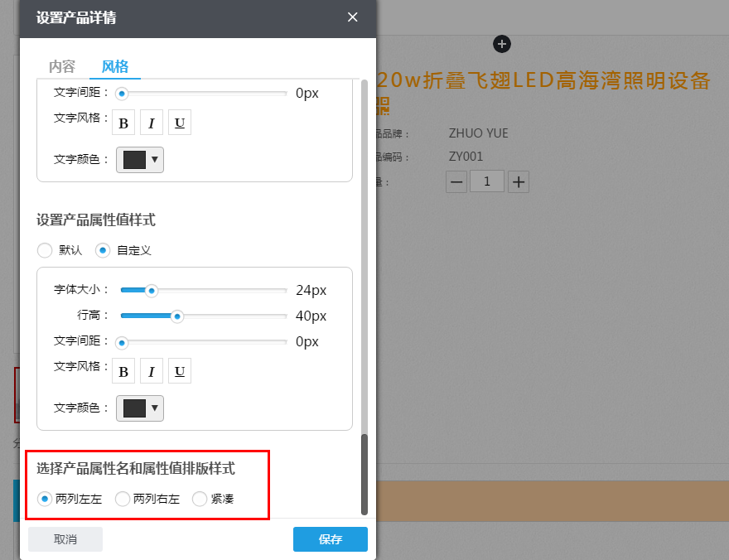Image resolution: width=729 pixels, height=560 pixels.
Task: Choose the 两列右左 layout style
Action: 123,500
